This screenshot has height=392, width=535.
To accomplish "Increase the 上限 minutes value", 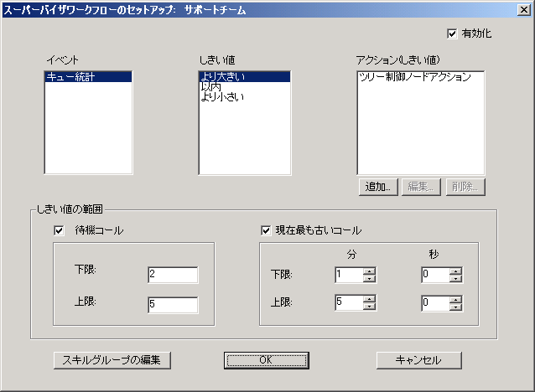I will pos(370,299).
